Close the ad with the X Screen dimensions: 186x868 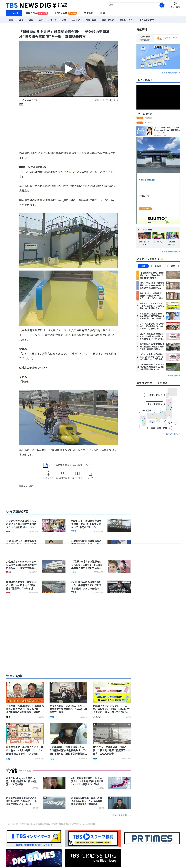tap(184, 542)
